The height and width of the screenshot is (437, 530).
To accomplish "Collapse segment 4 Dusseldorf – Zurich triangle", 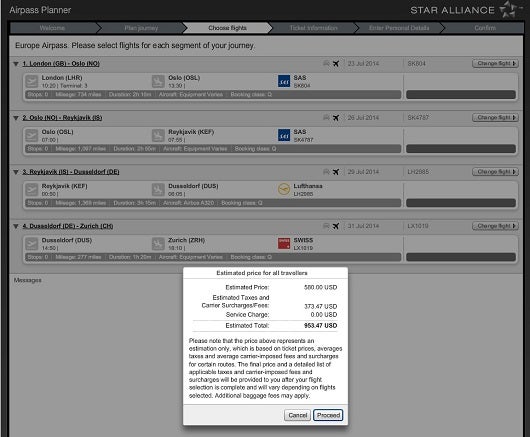I will 16,226.
